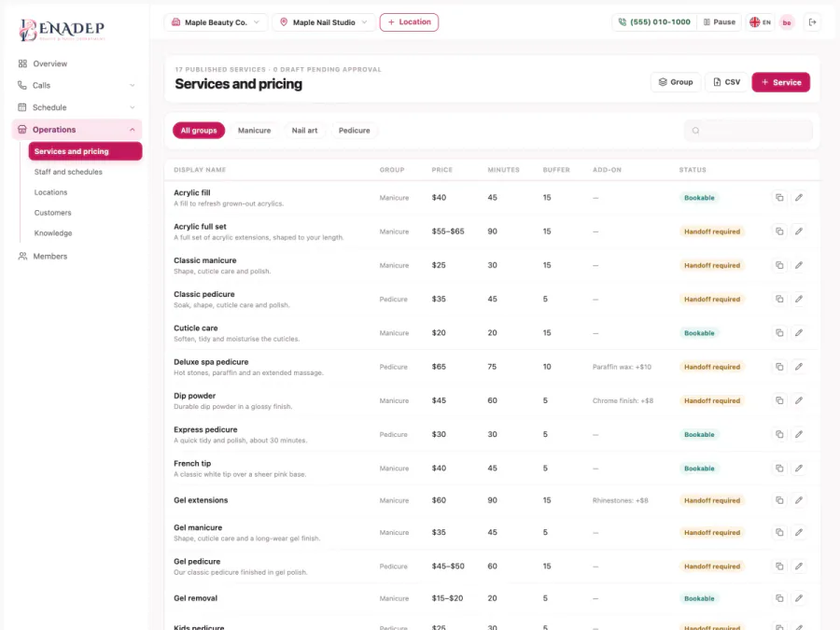The image size is (840, 630).
Task: Open the user avatar menu
Action: [787, 22]
